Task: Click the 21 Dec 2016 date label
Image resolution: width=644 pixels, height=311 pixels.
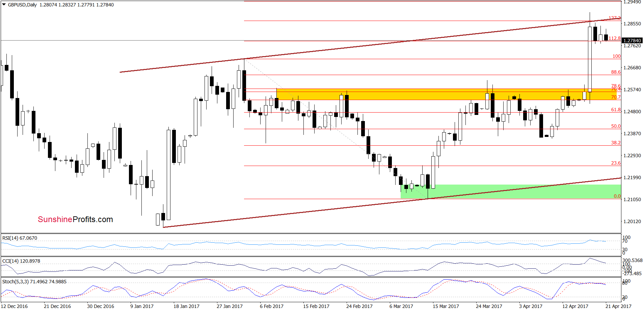Action: click(x=57, y=307)
